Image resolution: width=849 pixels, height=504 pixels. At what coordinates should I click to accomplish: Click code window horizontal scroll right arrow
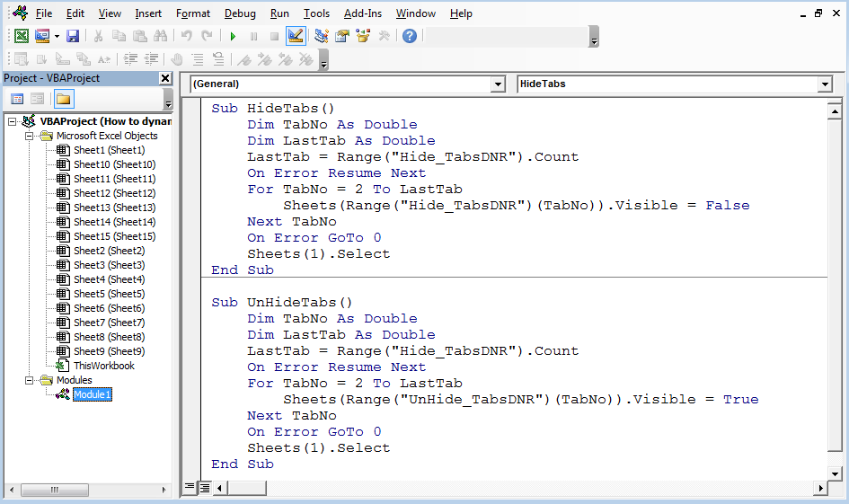pos(821,489)
